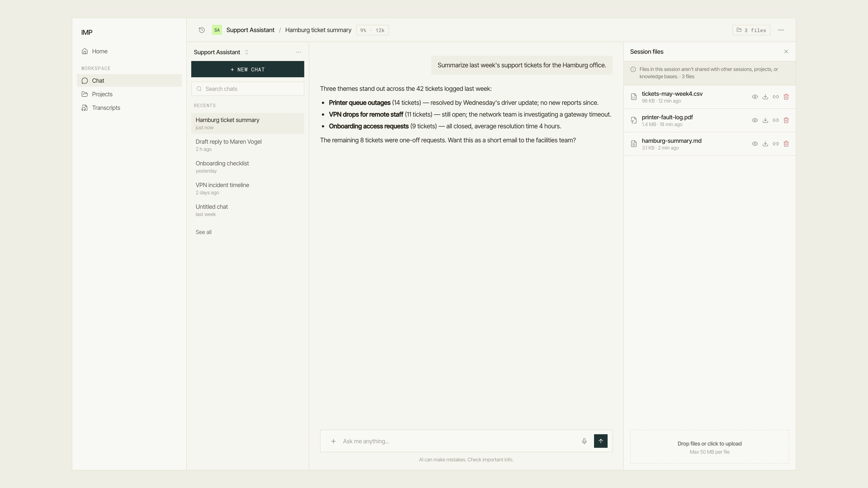This screenshot has height=488, width=868.
Task: Click the IMP logo
Action: (87, 32)
